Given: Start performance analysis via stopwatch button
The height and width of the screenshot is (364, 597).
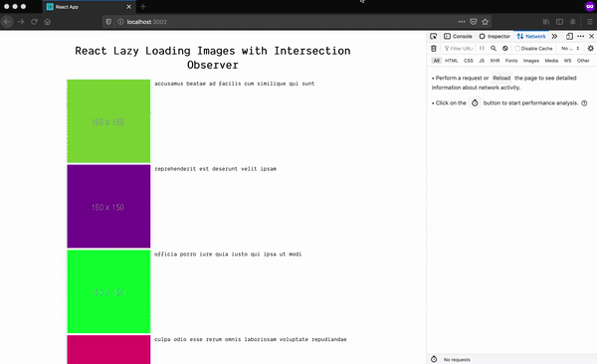Looking at the screenshot, I should 475,102.
